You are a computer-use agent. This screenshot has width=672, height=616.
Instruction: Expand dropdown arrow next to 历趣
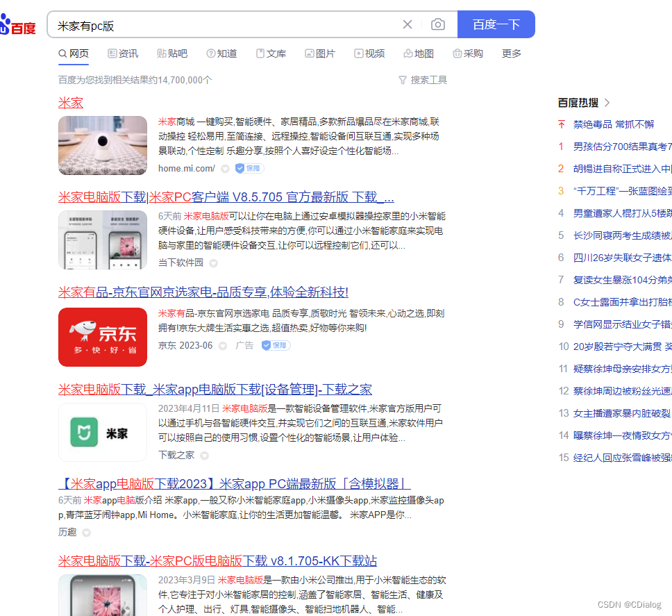tap(87, 533)
